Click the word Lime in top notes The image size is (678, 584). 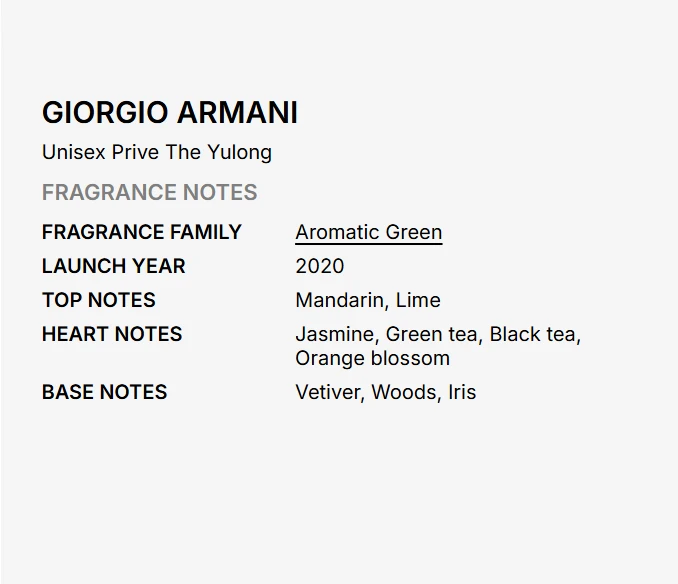coord(418,300)
